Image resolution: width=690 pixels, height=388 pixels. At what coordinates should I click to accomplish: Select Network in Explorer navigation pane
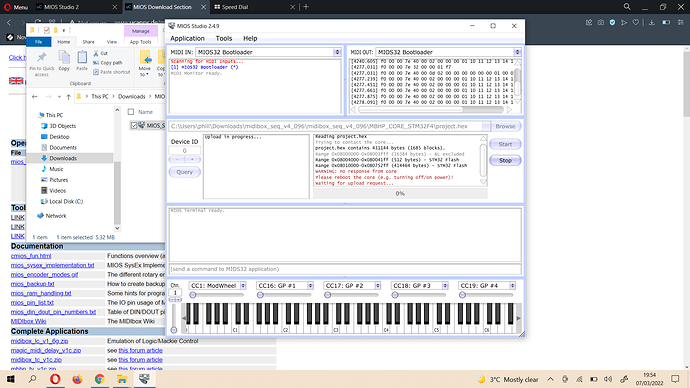55,216
